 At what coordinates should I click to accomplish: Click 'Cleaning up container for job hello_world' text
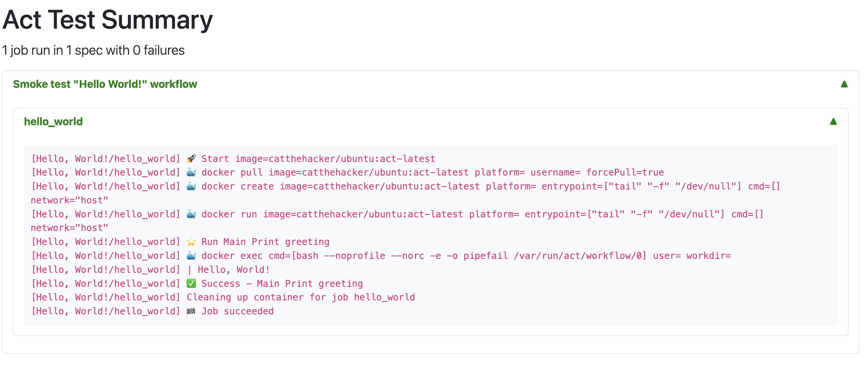tap(301, 297)
